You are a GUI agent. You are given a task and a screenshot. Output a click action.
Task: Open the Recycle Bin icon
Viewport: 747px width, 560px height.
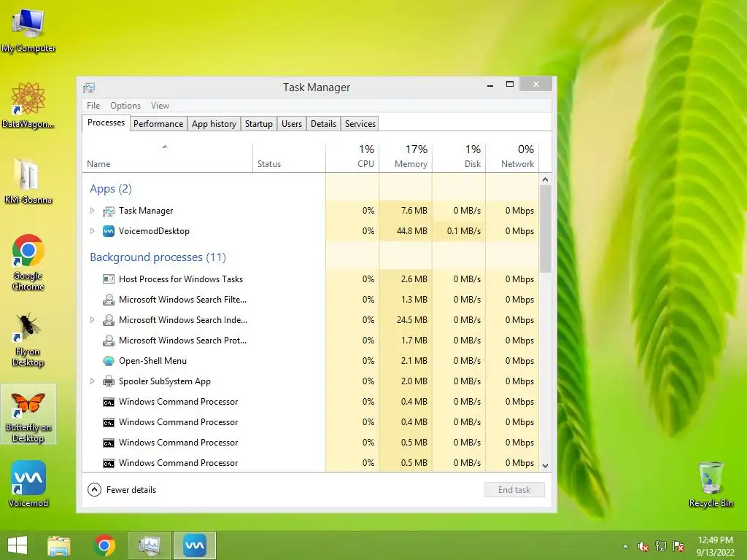[711, 483]
